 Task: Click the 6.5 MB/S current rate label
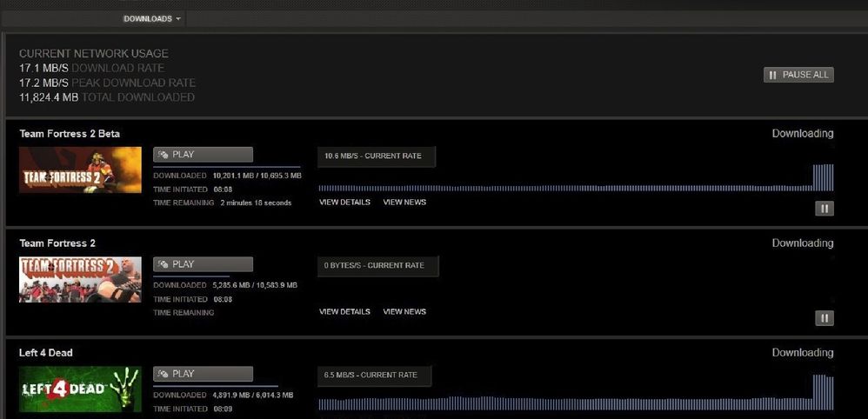375,376
